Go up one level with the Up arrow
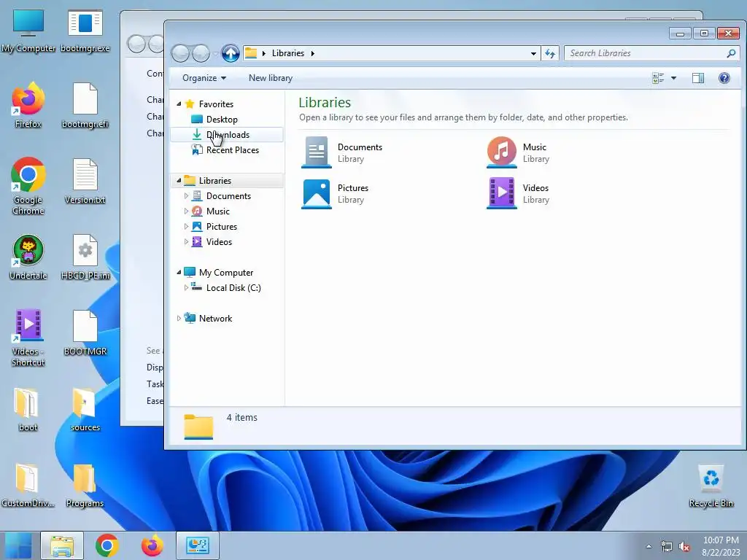The height and width of the screenshot is (560, 747). click(x=231, y=53)
